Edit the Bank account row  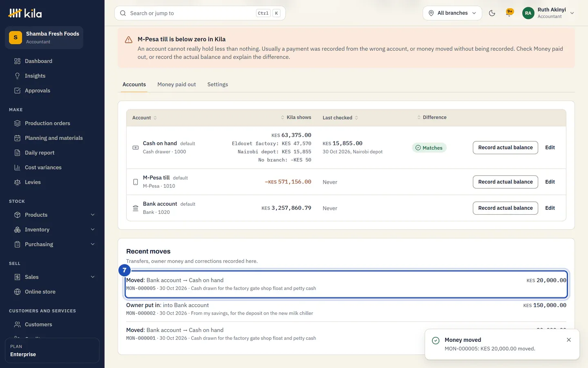[550, 208]
